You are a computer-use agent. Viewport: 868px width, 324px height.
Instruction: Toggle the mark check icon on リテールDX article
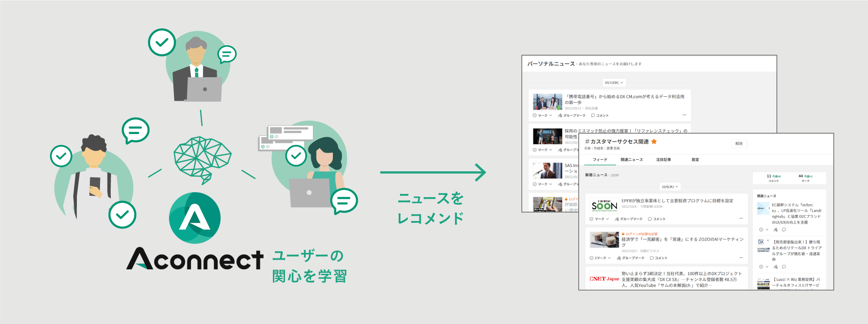pyautogui.click(x=761, y=267)
